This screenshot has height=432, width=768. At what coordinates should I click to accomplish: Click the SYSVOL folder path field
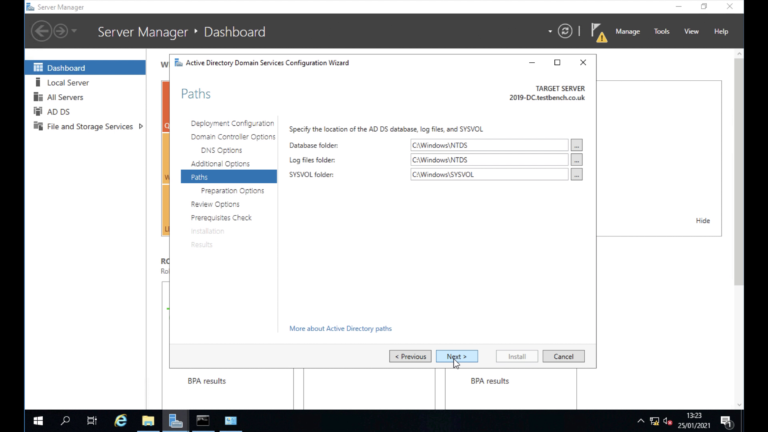(489, 174)
